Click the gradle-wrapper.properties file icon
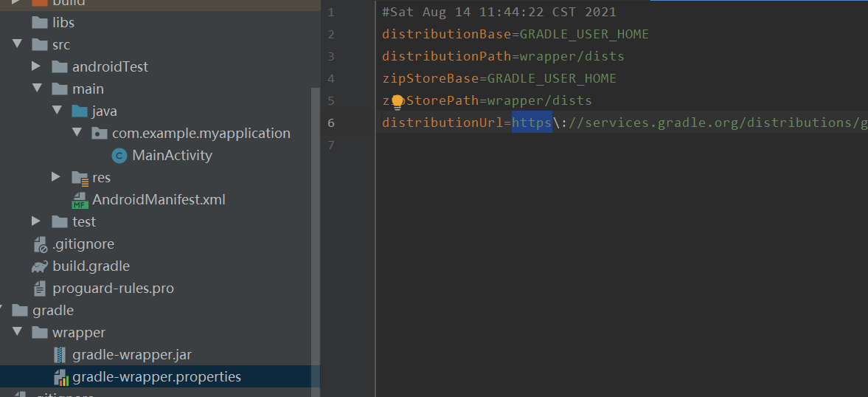 pos(60,378)
